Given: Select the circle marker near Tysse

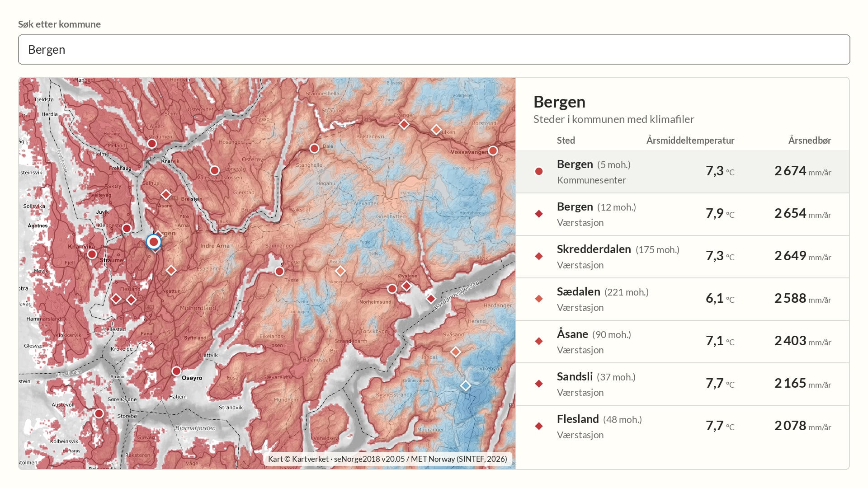Looking at the screenshot, I should (279, 271).
